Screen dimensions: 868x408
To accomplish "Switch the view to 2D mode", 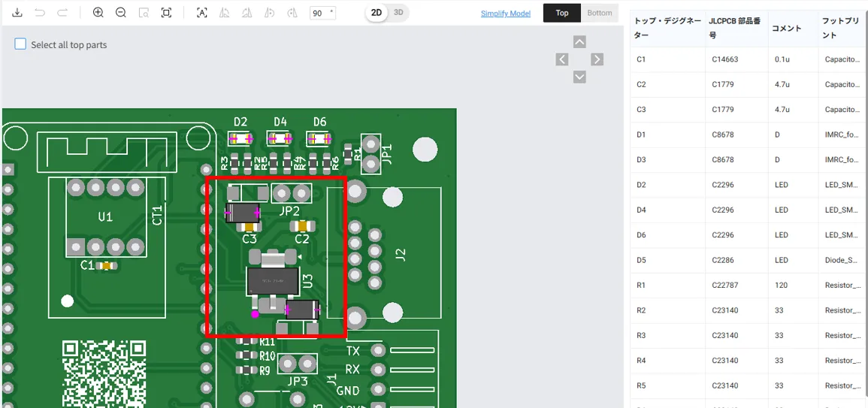I will pos(377,13).
